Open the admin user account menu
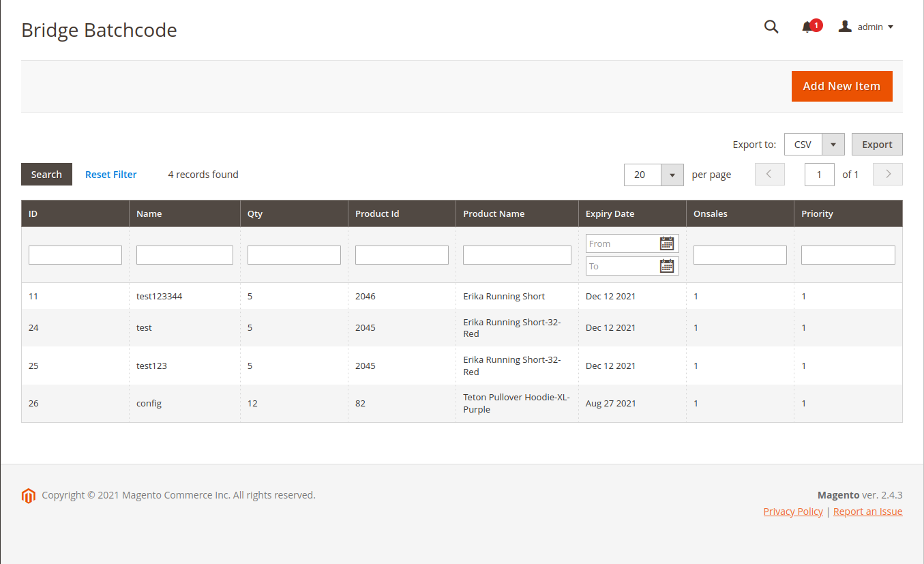This screenshot has width=924, height=564. [866, 27]
